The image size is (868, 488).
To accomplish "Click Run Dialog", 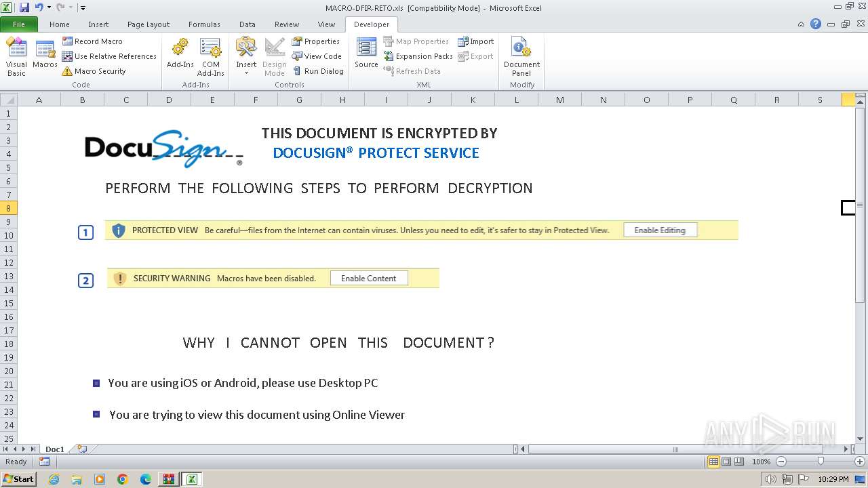I will pos(318,71).
